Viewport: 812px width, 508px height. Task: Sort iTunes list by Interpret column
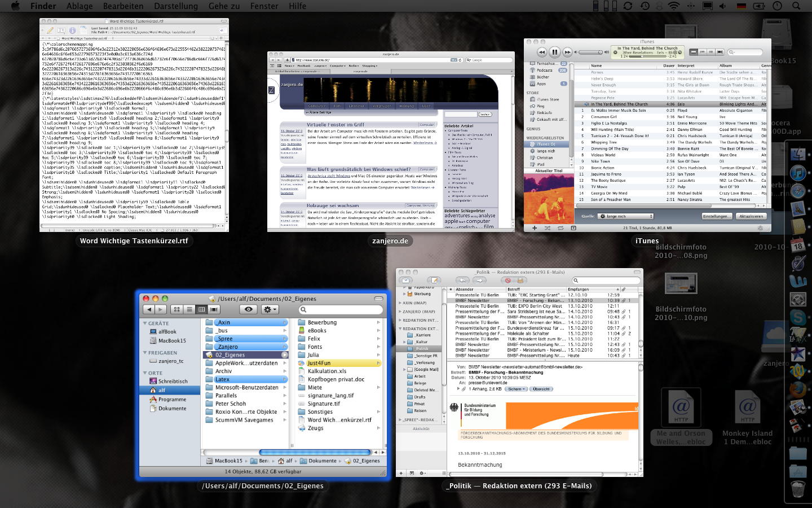click(x=696, y=65)
